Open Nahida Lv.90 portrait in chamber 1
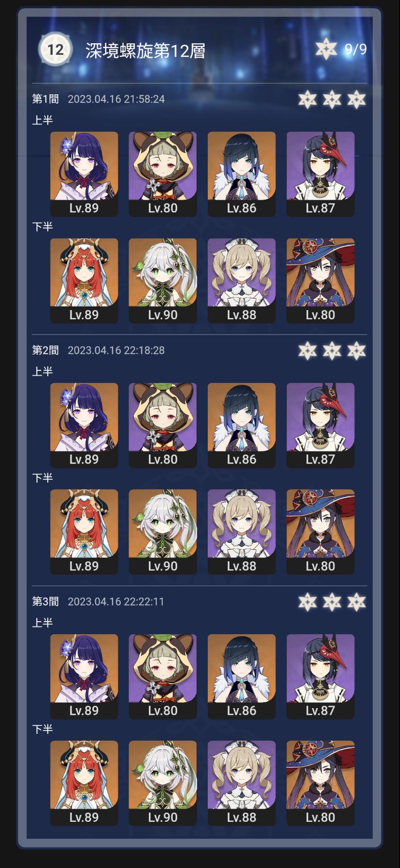Screen dimensions: 400x868 point(163,280)
